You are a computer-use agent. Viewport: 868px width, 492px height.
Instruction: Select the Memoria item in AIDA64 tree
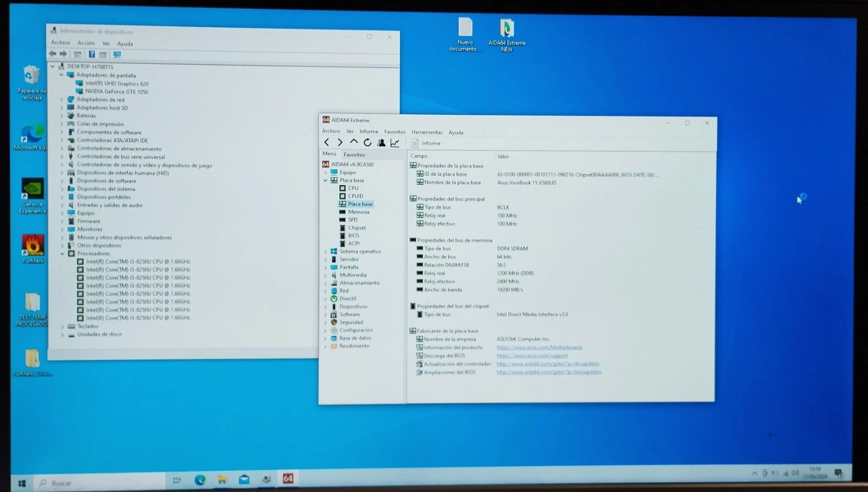pos(359,212)
